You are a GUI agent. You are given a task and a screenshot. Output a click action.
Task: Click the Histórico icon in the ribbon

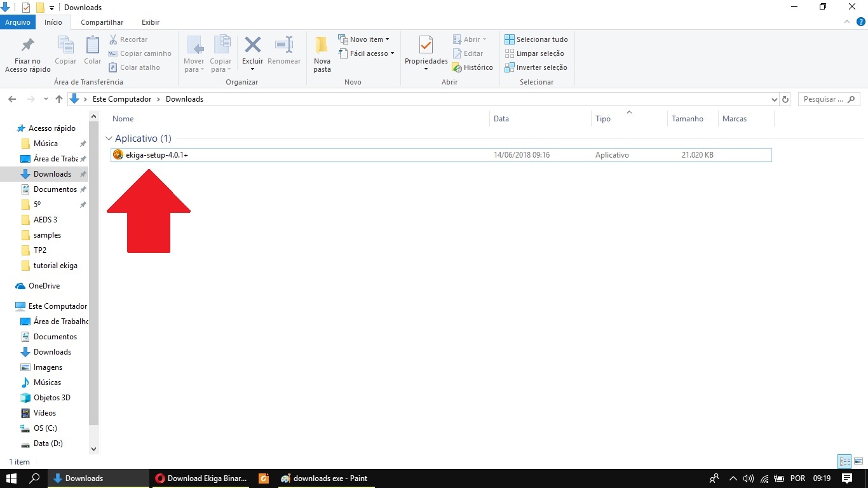[457, 67]
